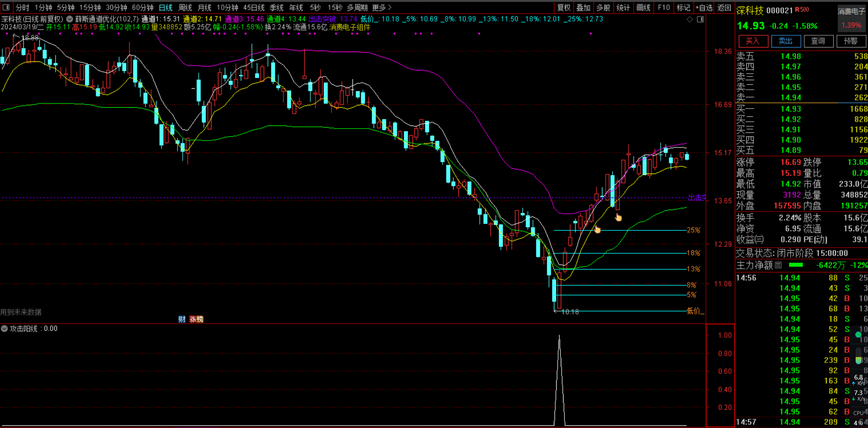
Task: Open the 复权 adjustment menu
Action: (564, 7)
